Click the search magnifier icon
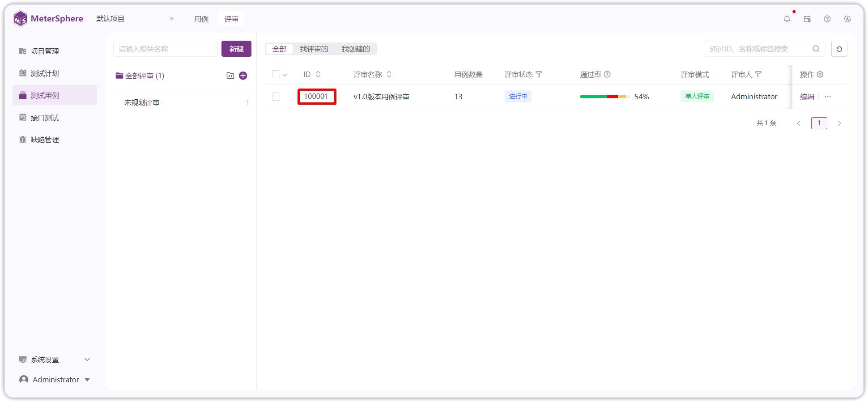The height and width of the screenshot is (402, 868). (x=816, y=49)
